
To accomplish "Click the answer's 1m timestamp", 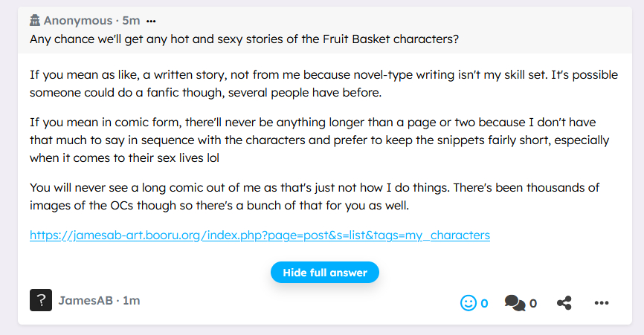I will coord(132,301).
